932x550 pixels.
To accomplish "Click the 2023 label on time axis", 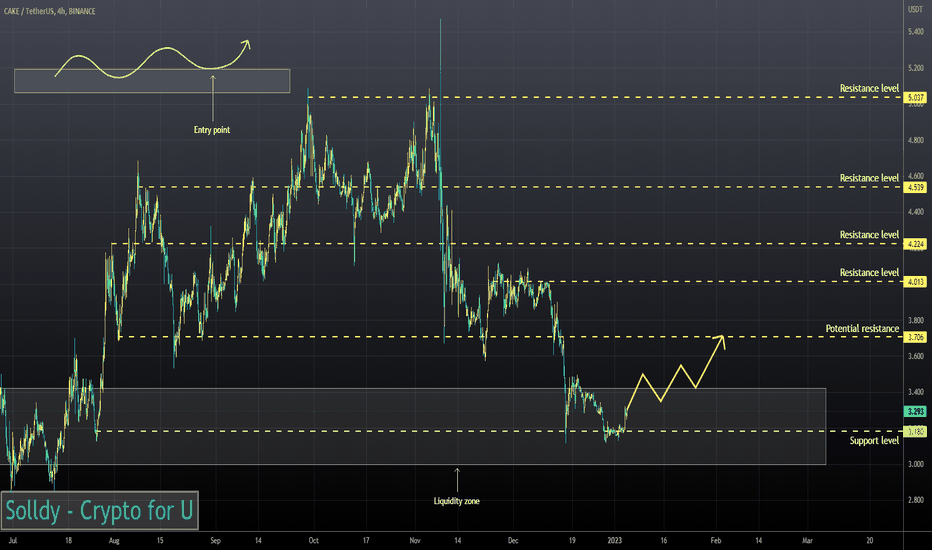I will pos(615,540).
